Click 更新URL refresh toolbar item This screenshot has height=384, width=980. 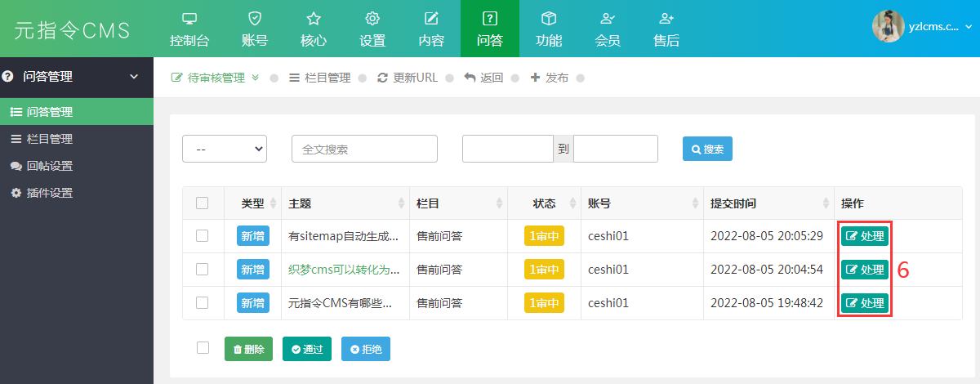pyautogui.click(x=408, y=78)
